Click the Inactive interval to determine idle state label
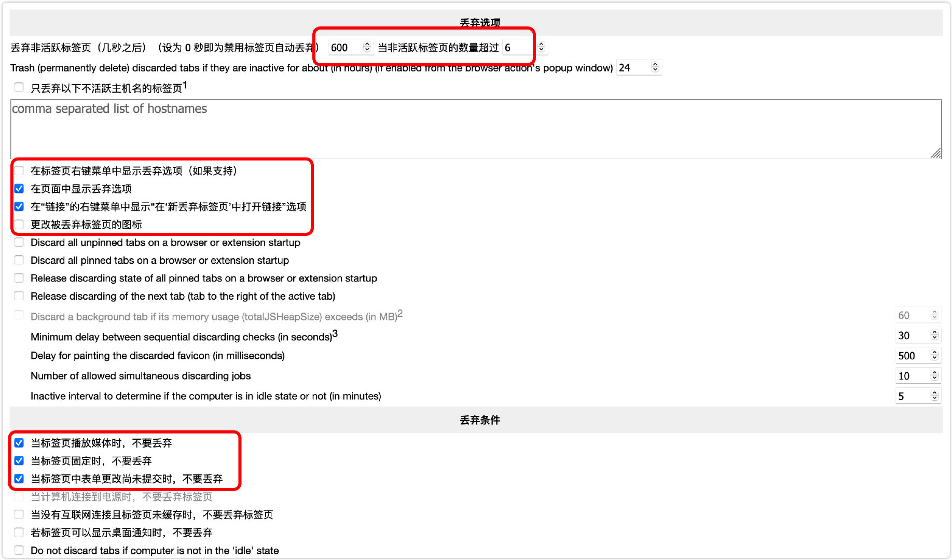The width and height of the screenshot is (952, 560). pyautogui.click(x=206, y=396)
